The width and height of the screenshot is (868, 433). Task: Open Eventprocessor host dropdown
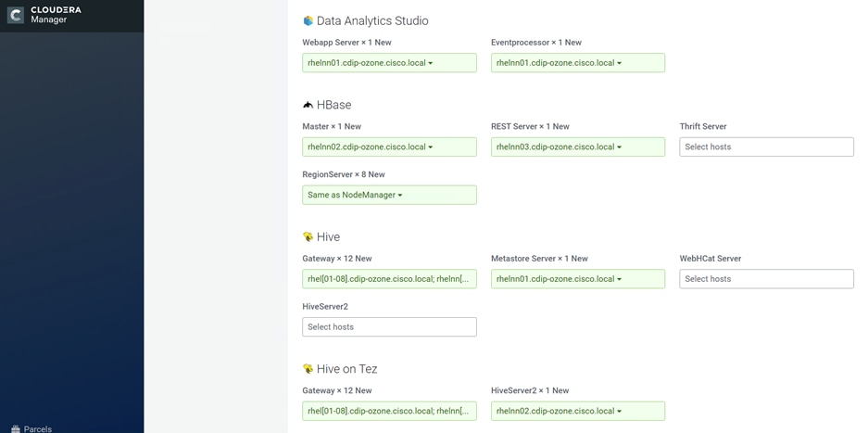[x=578, y=63]
